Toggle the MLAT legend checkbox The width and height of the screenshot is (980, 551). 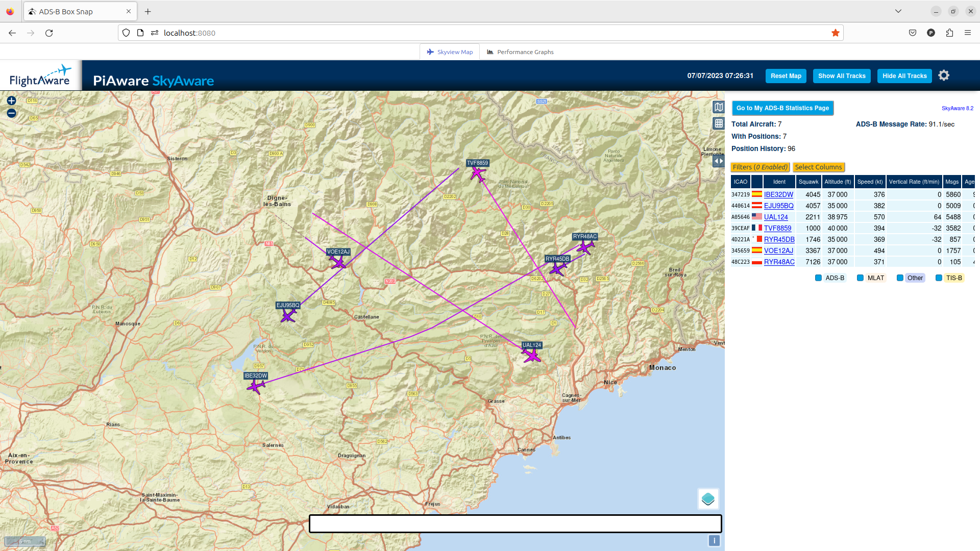(860, 278)
